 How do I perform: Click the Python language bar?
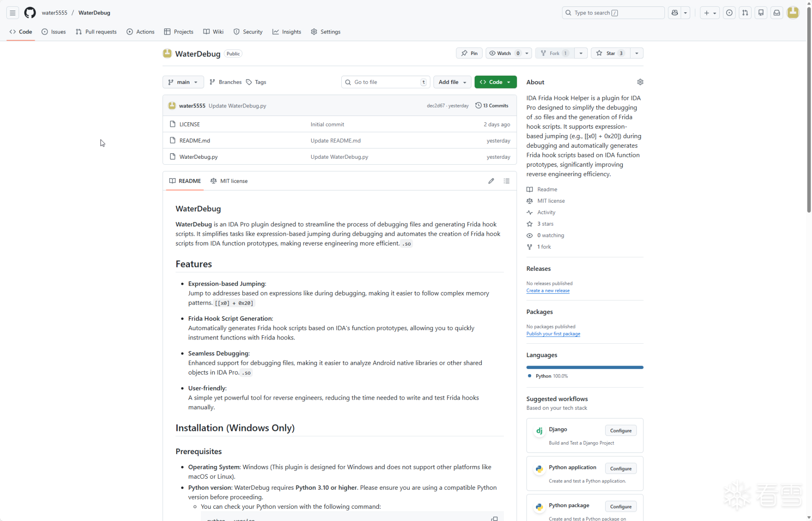tap(584, 367)
